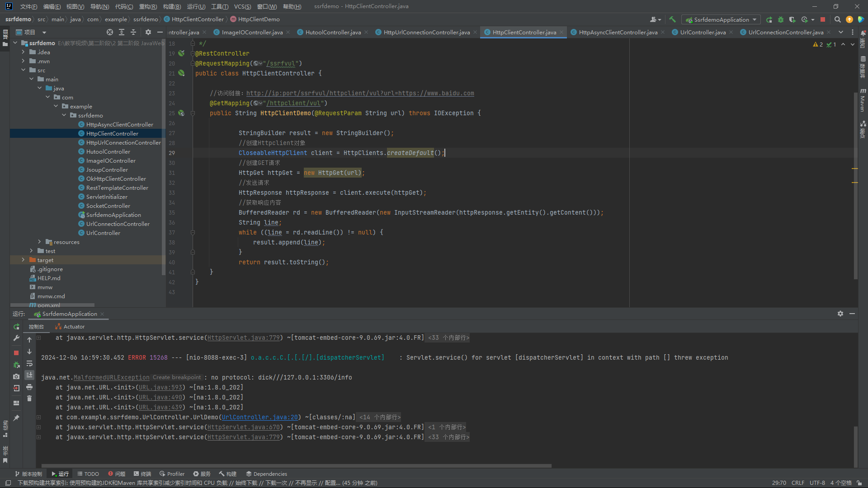The height and width of the screenshot is (488, 868).
Task: Open Search Everywhere magnifier
Action: click(838, 20)
